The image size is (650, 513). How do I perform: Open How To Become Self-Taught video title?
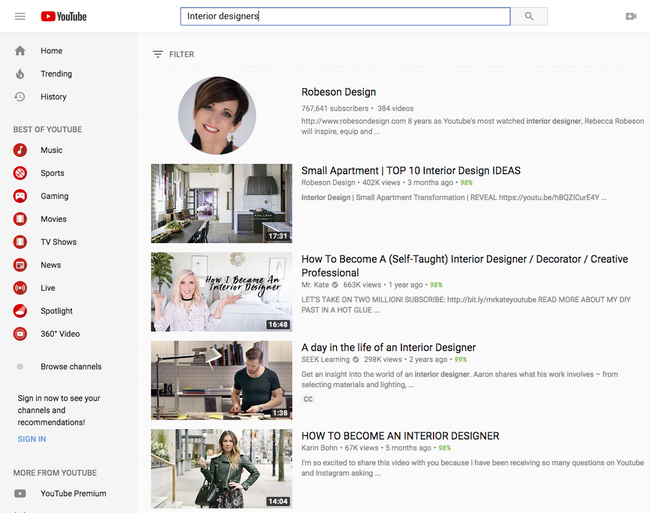point(464,266)
